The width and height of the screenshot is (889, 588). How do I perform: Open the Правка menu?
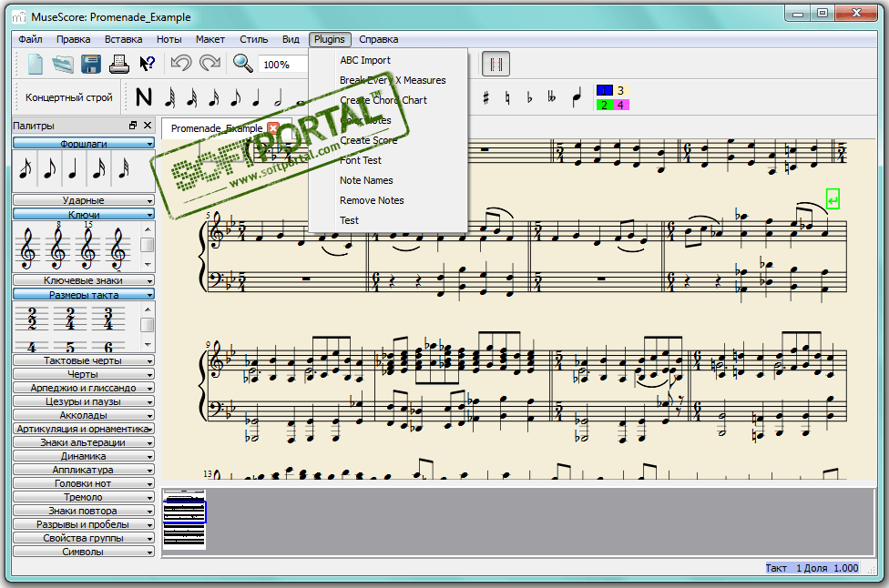pyautogui.click(x=73, y=39)
